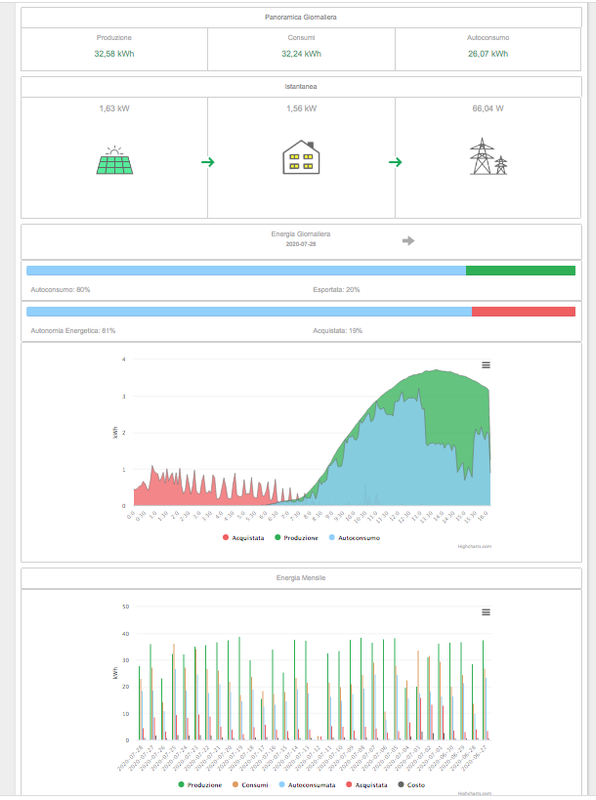This screenshot has width=596, height=800.
Task: Open daily energy chart hamburger menu
Action: [x=486, y=365]
